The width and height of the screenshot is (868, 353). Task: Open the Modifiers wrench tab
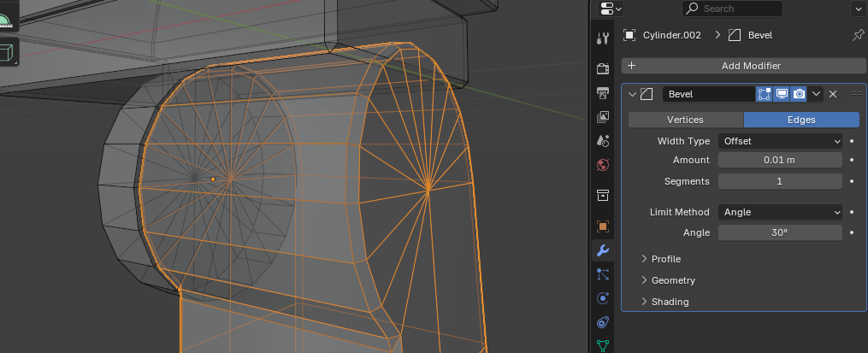coord(603,250)
